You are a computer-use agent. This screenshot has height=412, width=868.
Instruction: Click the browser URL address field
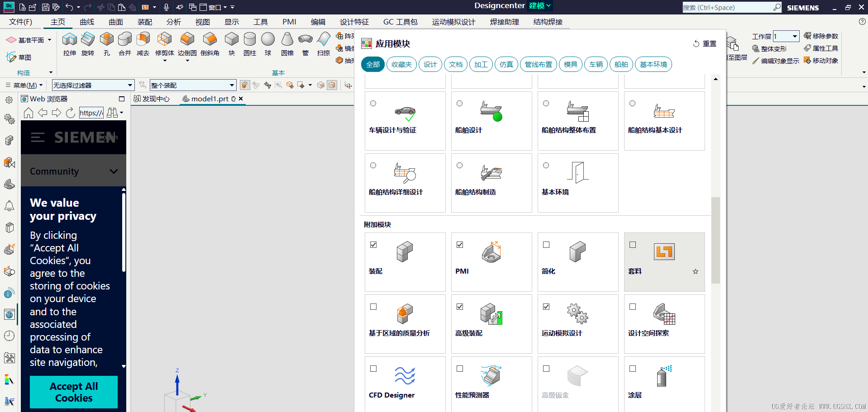coord(91,113)
